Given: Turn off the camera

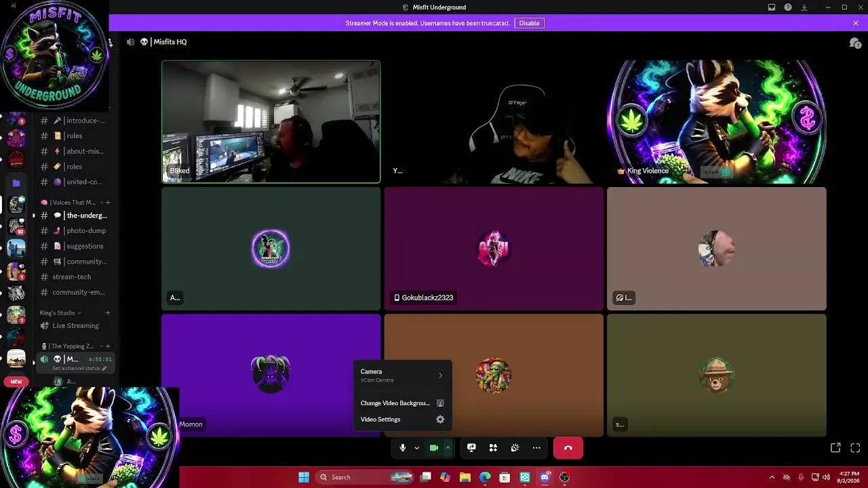Looking at the screenshot, I should (434, 448).
